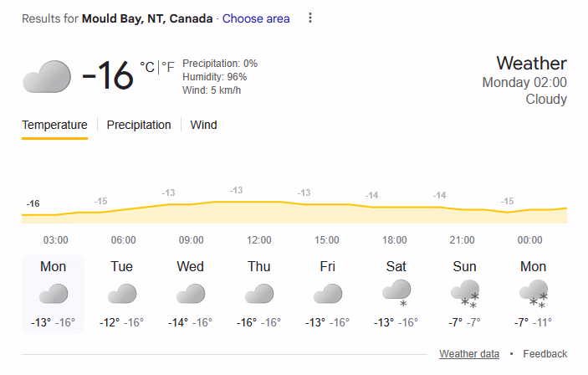Open the three-dot more options menu
This screenshot has width=588, height=375.
pos(310,18)
